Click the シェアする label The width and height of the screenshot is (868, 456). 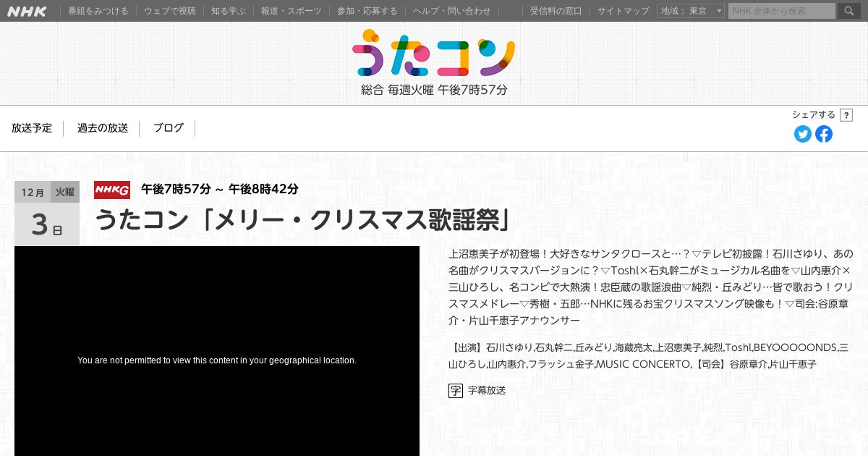tap(814, 115)
